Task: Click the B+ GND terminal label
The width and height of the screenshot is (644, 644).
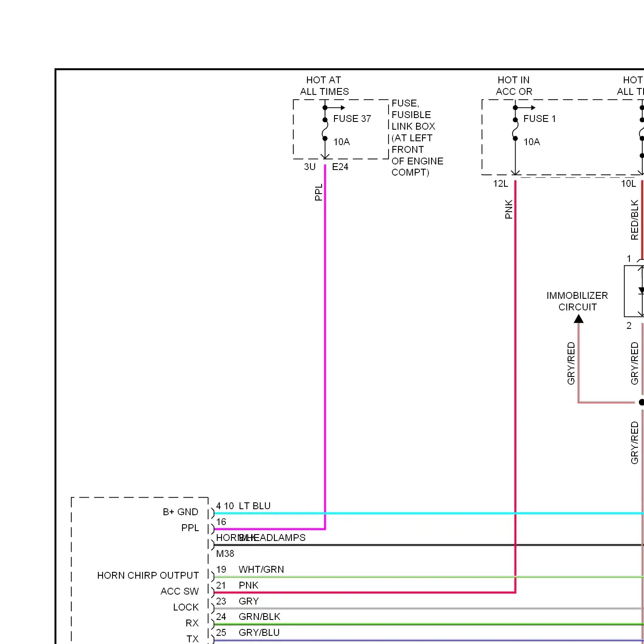Action: pos(180,512)
